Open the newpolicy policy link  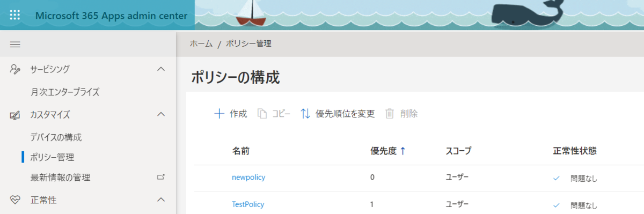248,178
